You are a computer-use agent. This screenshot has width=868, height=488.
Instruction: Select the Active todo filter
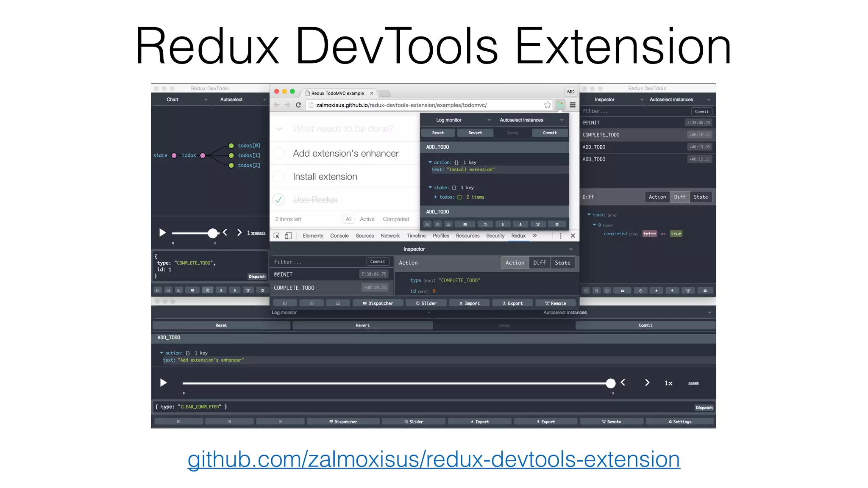(367, 219)
